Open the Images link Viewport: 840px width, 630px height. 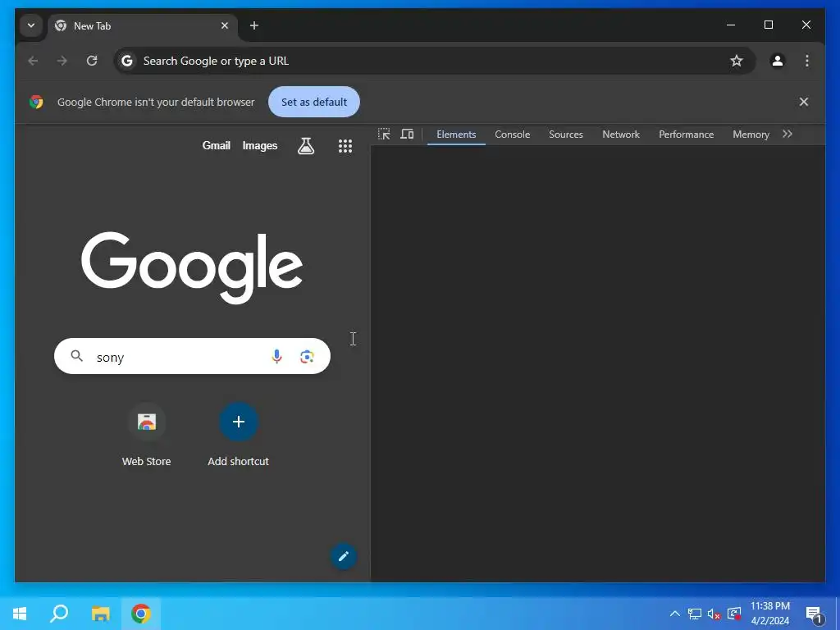260,146
